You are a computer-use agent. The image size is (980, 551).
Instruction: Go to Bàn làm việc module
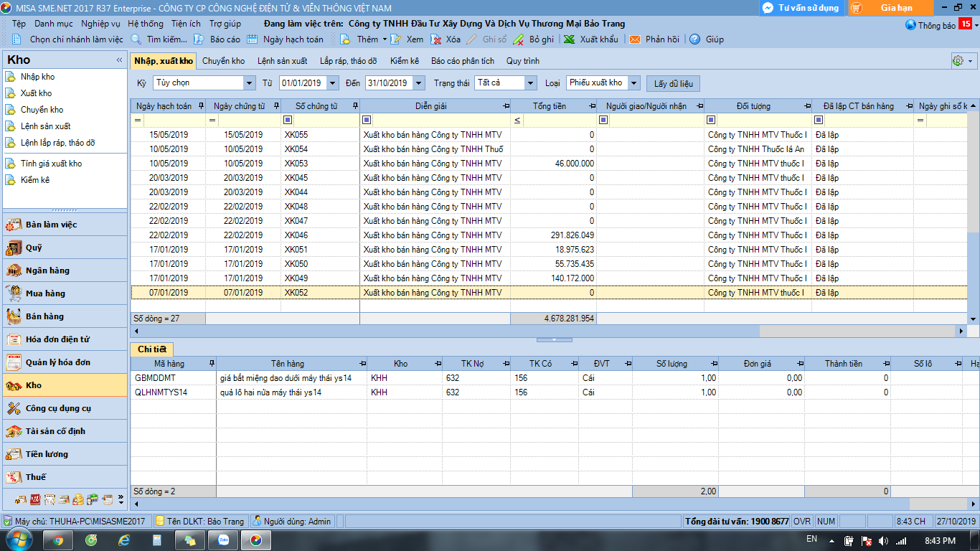pyautogui.click(x=65, y=225)
